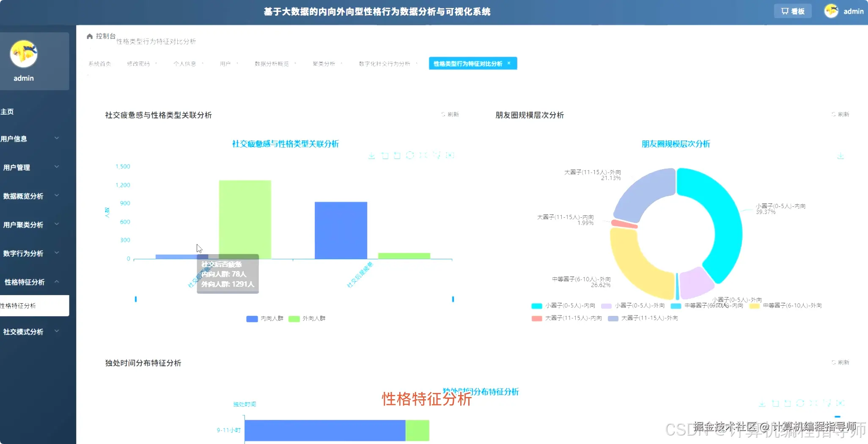Save the social fatigue chart as image
This screenshot has width=868, height=444.
(x=371, y=156)
